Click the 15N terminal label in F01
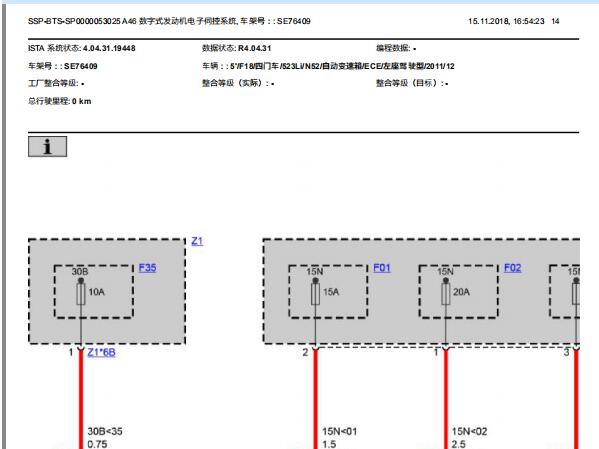Viewport: 599px width, 449px height. pos(314,271)
